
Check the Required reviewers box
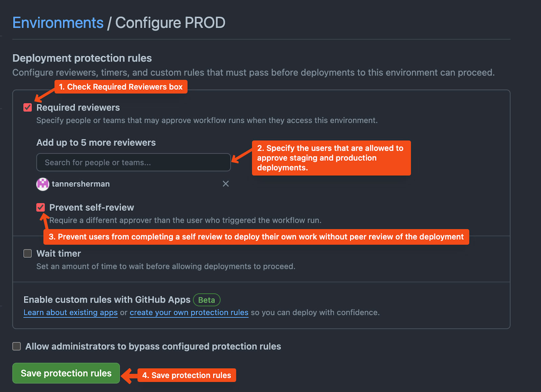27,107
